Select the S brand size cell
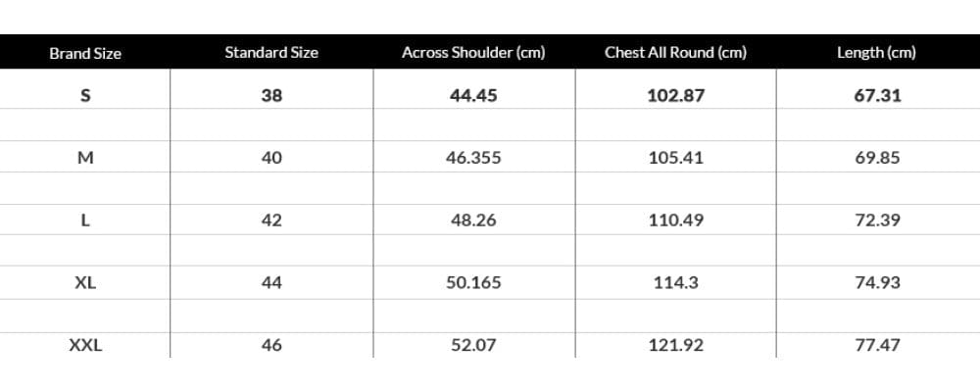This screenshot has width=980, height=392. tap(85, 95)
